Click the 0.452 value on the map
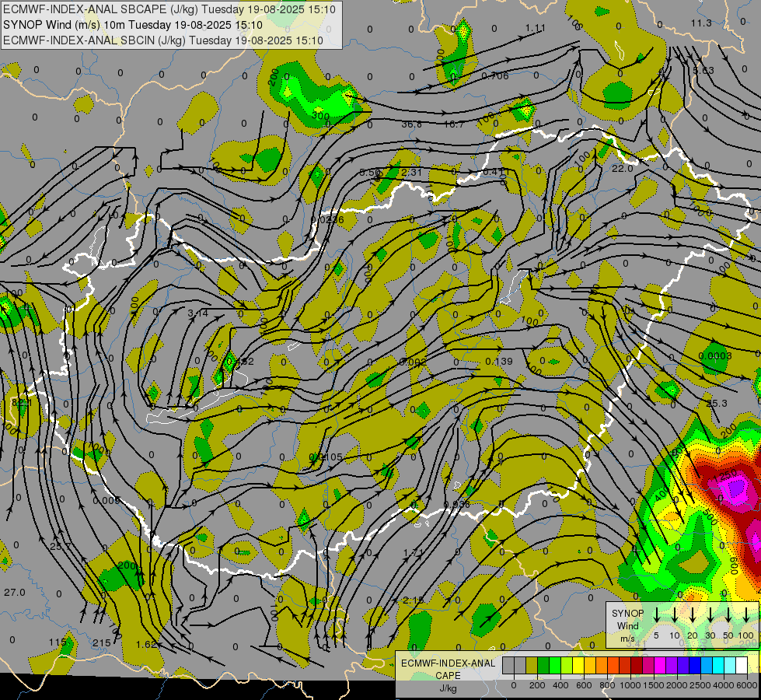Screen dimensions: 761x700 click(x=241, y=362)
